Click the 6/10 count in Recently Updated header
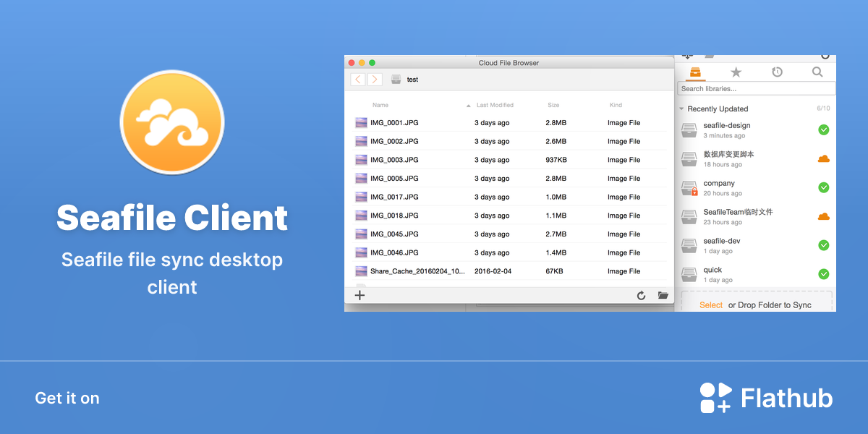 click(823, 109)
